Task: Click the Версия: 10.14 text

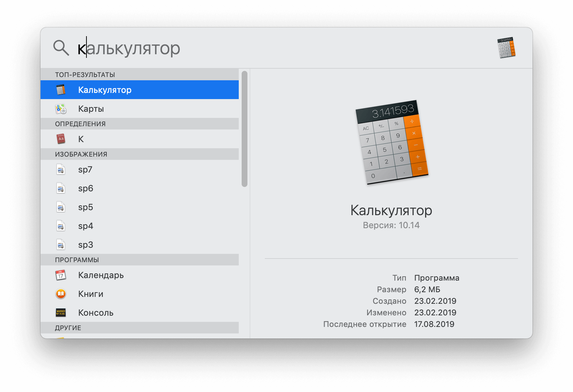Action: (x=391, y=225)
